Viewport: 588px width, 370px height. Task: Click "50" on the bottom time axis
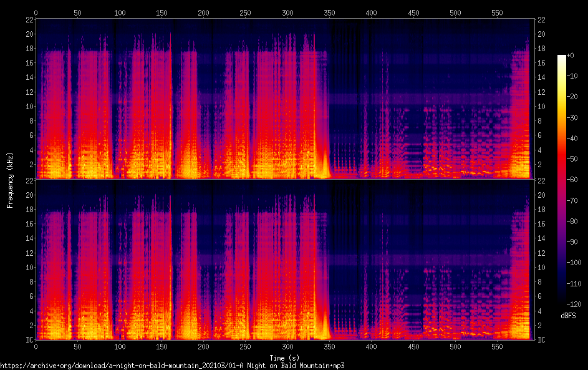pyautogui.click(x=77, y=347)
